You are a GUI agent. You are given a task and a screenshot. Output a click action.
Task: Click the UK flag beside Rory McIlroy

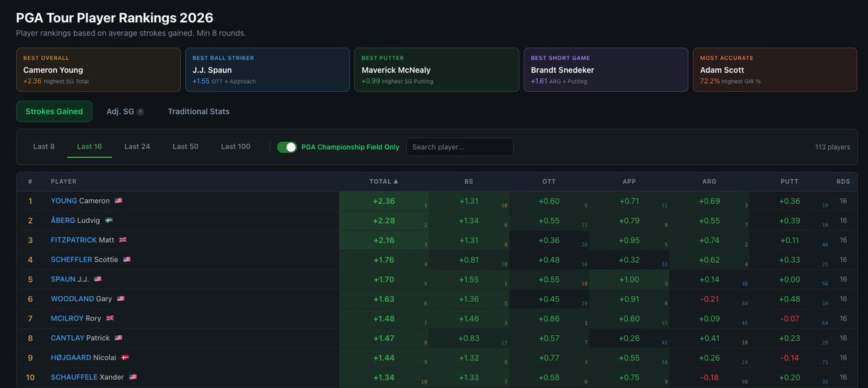click(110, 318)
